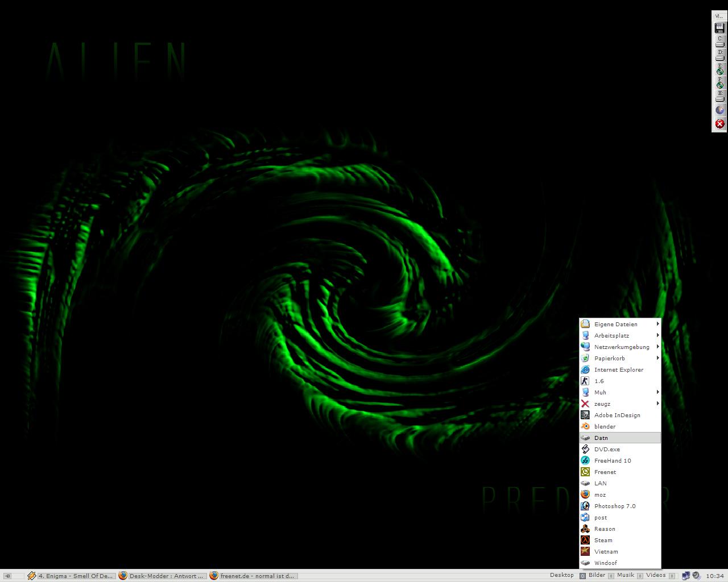This screenshot has width=728, height=582.
Task: Expand the Eigene Dateien submenu arrow
Action: 657,324
